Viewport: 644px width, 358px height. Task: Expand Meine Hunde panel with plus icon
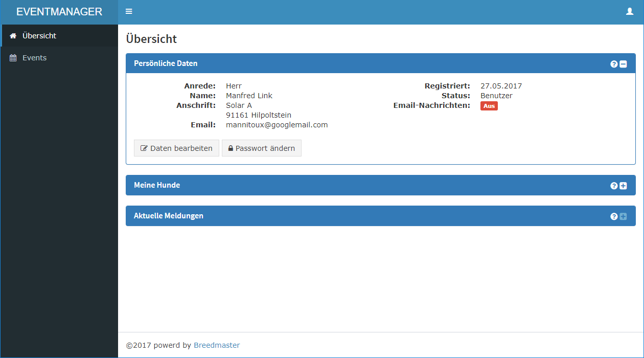pyautogui.click(x=623, y=186)
